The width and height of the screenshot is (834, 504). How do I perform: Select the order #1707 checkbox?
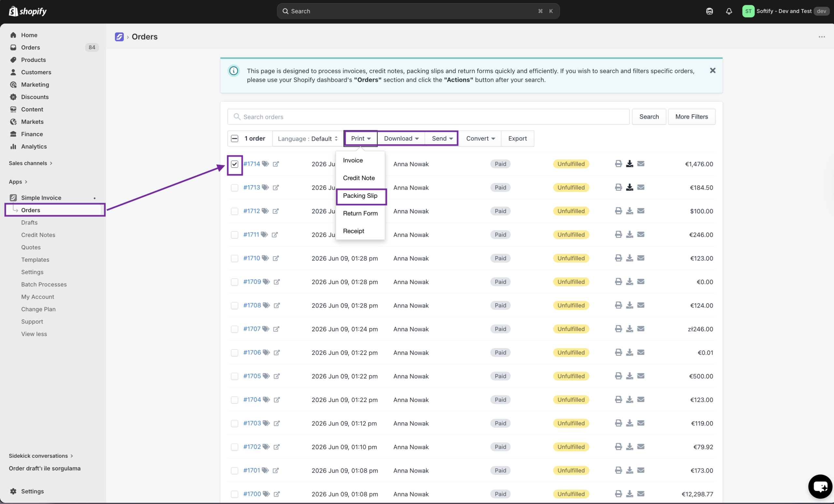(x=235, y=329)
